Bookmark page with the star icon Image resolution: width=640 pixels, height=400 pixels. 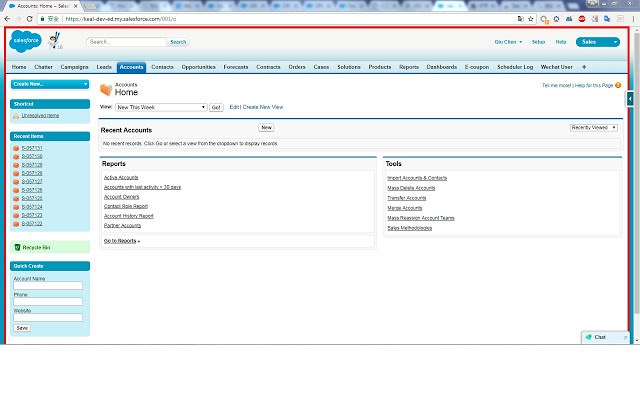pos(531,19)
